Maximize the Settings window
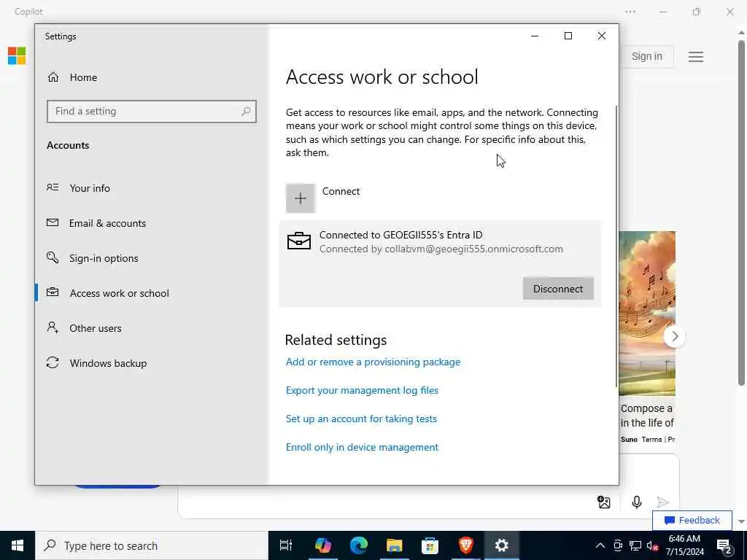This screenshot has height=560, width=747. click(x=568, y=36)
